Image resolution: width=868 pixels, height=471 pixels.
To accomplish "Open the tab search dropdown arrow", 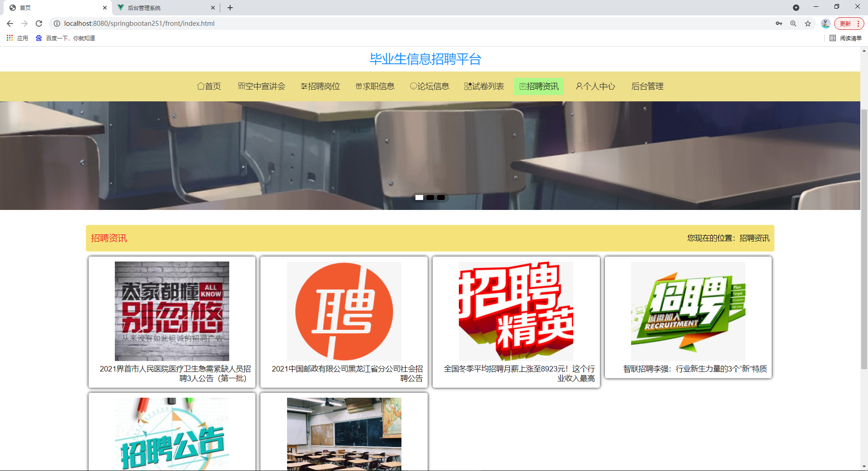I will click(x=796, y=8).
